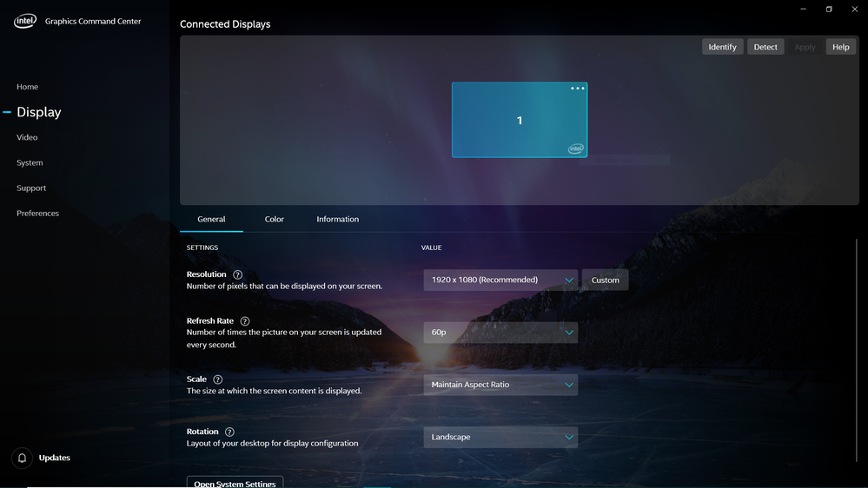Click the Detect button
The height and width of the screenshot is (488, 868).
click(765, 47)
